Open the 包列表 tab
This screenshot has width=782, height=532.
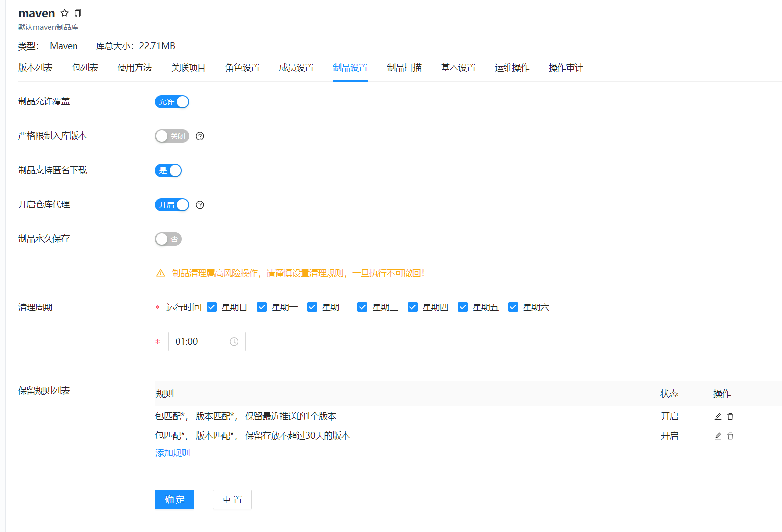click(85, 68)
